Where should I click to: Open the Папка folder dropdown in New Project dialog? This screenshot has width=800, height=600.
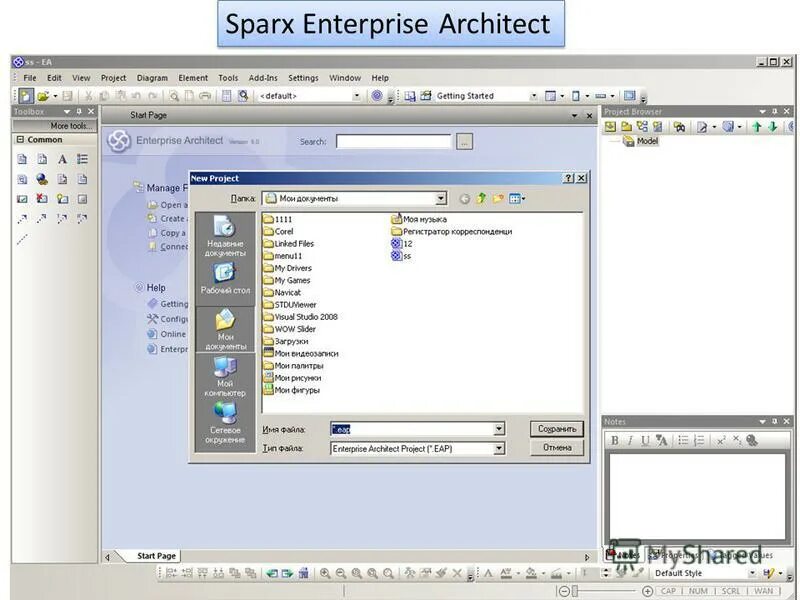point(442,198)
